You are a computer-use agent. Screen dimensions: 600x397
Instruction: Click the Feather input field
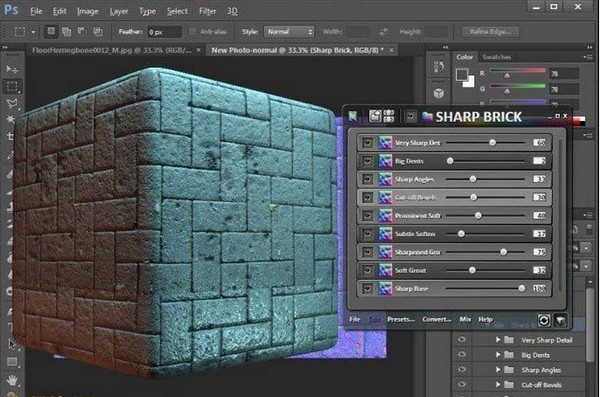click(165, 32)
